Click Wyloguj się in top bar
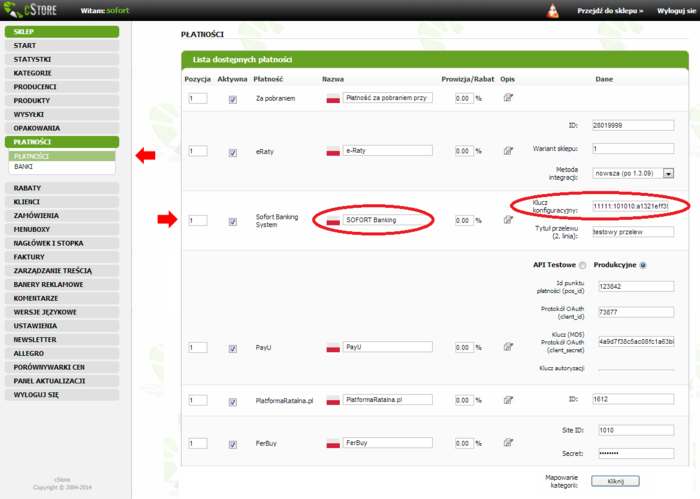The height and width of the screenshot is (499, 700). pyautogui.click(x=676, y=11)
